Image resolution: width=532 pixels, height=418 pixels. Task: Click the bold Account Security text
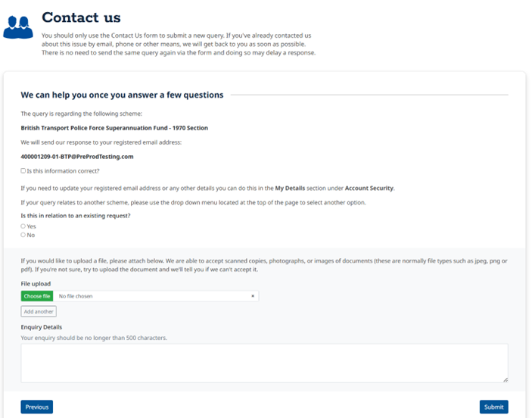(x=369, y=188)
